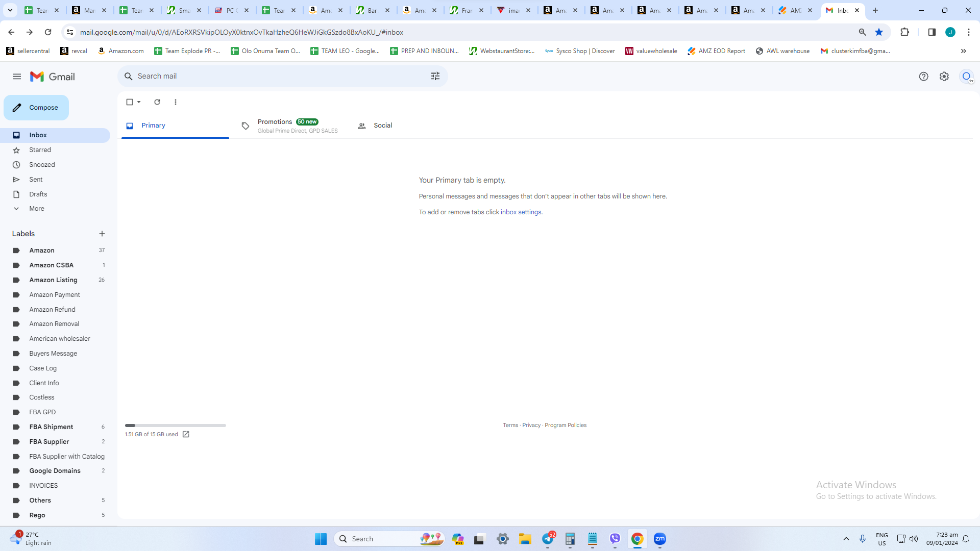Switch to the Promotions tab
Image resolution: width=980 pixels, height=551 pixels.
point(289,126)
